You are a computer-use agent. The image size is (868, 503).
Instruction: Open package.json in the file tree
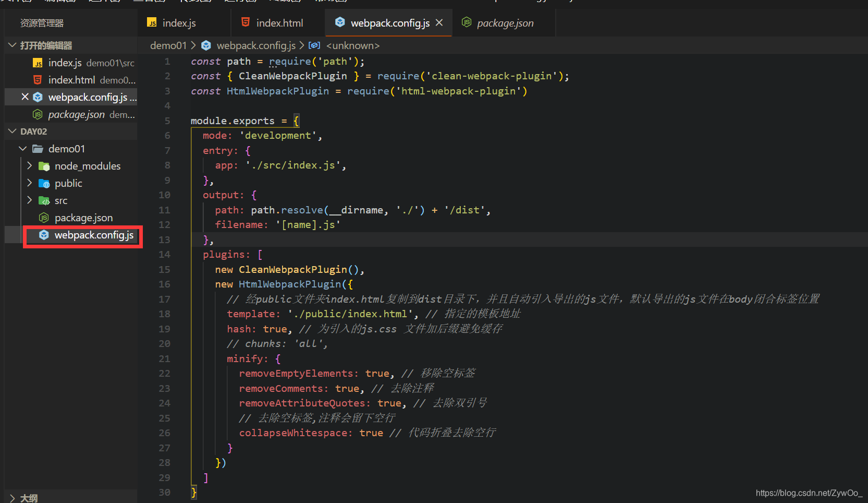[71, 218]
